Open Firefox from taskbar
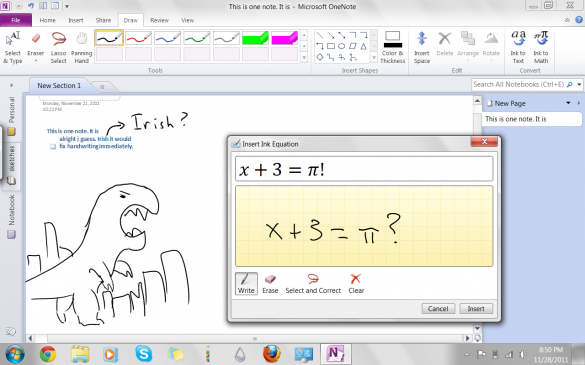 tap(272, 354)
